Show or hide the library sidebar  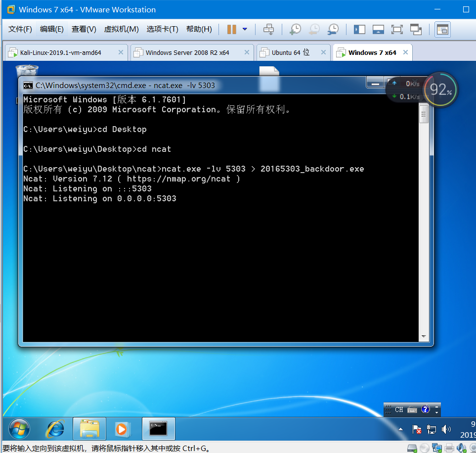pos(359,30)
